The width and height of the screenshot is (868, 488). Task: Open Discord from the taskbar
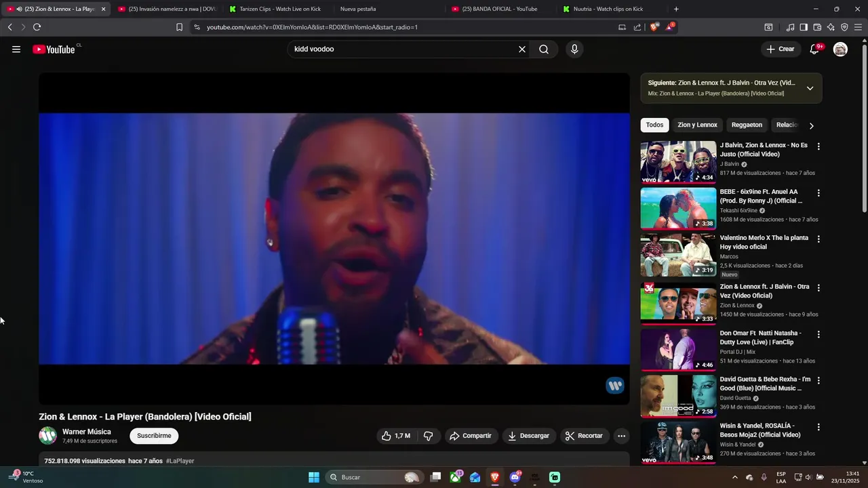(515, 477)
